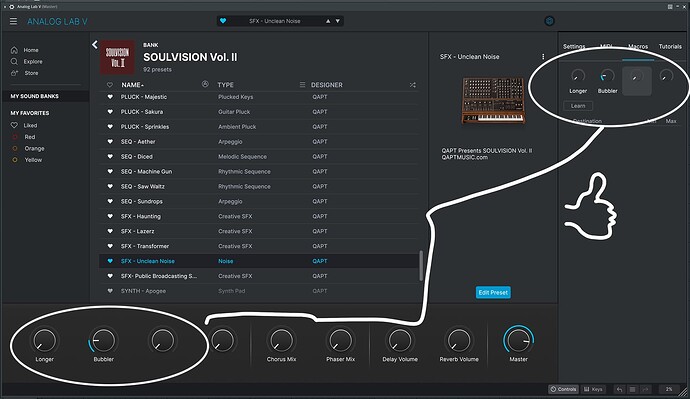Open the TYPE column filter list
The image size is (690, 399).
pos(302,85)
